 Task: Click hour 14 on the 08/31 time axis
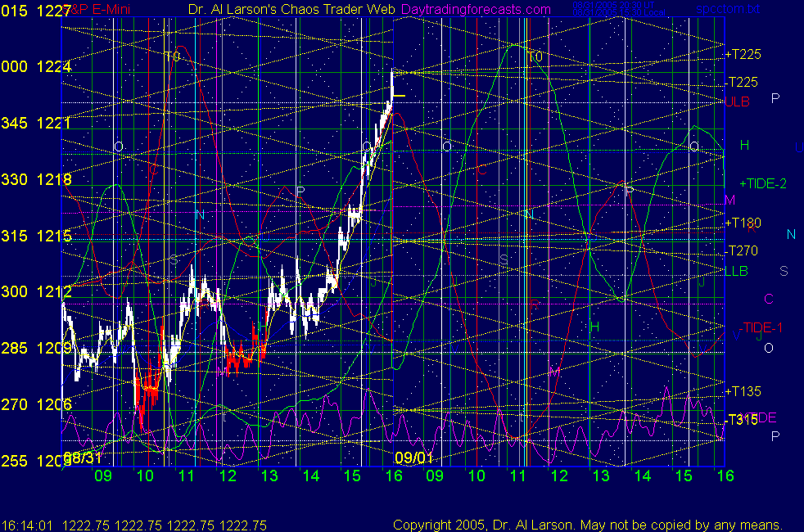point(311,476)
